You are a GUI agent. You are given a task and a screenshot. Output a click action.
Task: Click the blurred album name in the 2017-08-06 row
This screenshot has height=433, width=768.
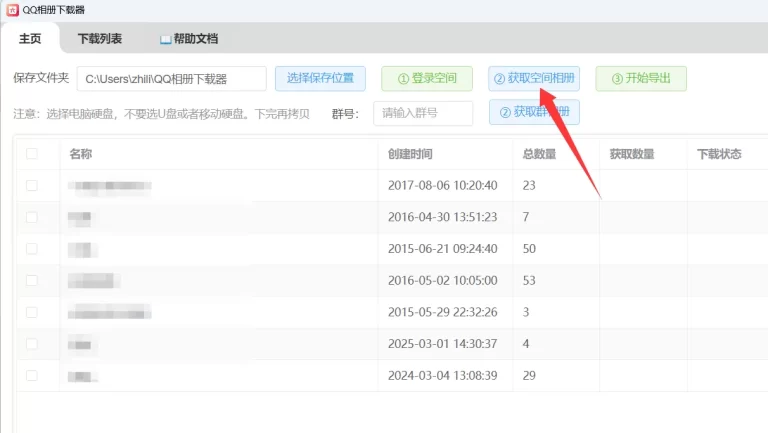tap(110, 186)
